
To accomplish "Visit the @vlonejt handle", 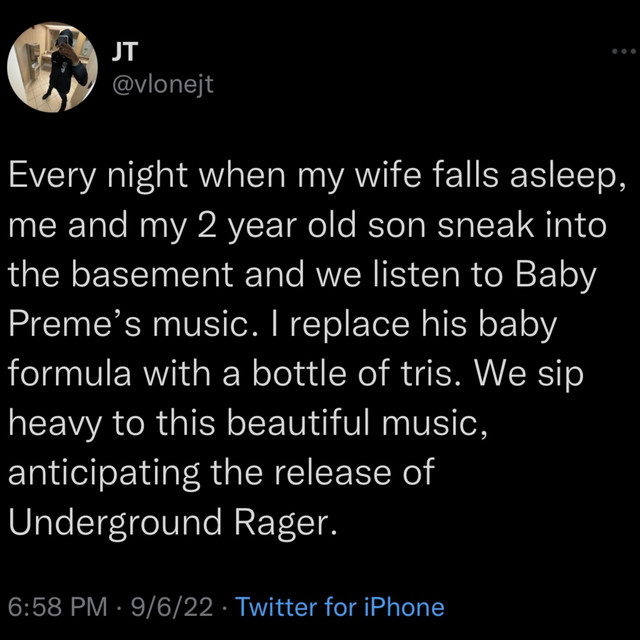I will [x=162, y=85].
